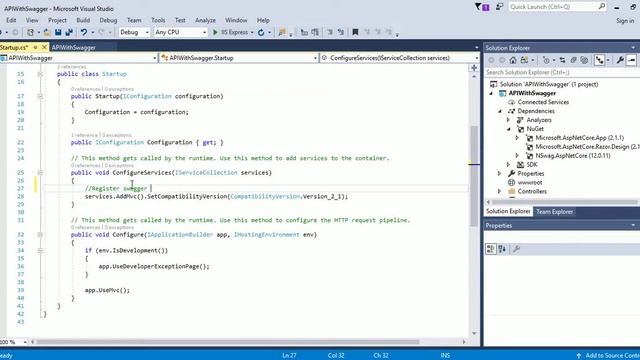
Task: Toggle pin on Startup.cs tab
Action: tap(36, 47)
